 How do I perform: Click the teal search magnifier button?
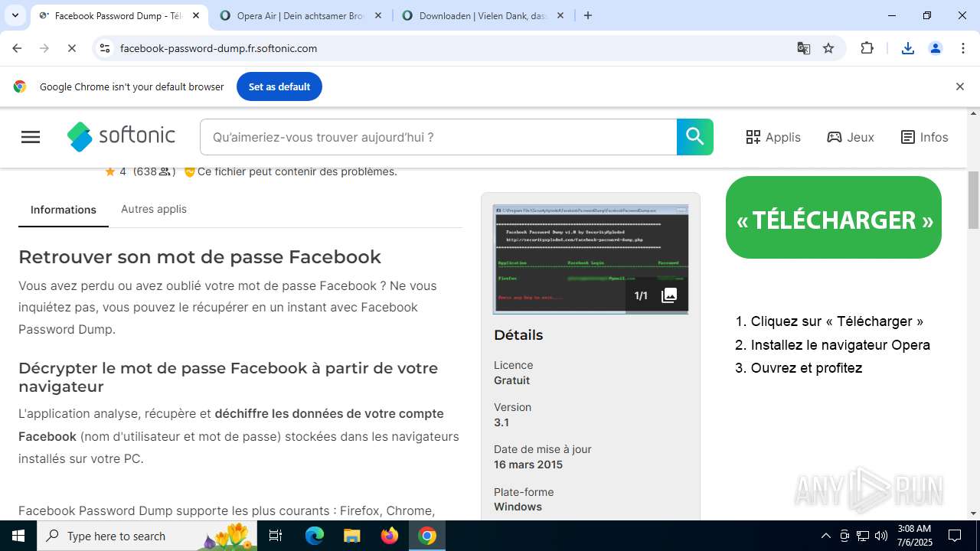(x=695, y=137)
